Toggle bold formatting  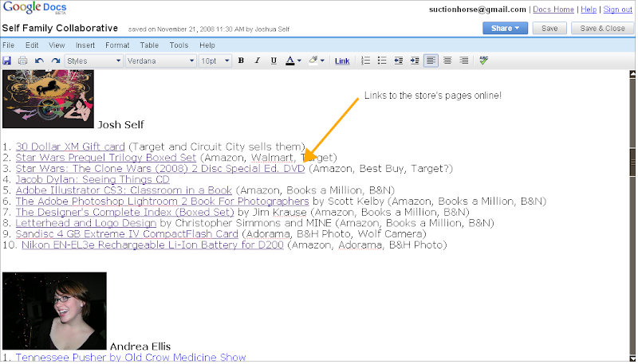click(x=241, y=61)
